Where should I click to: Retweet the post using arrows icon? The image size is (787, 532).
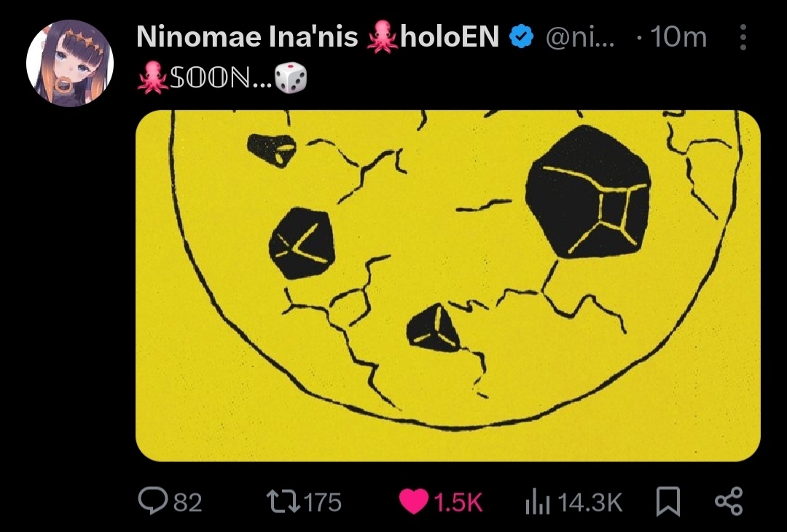tap(283, 502)
